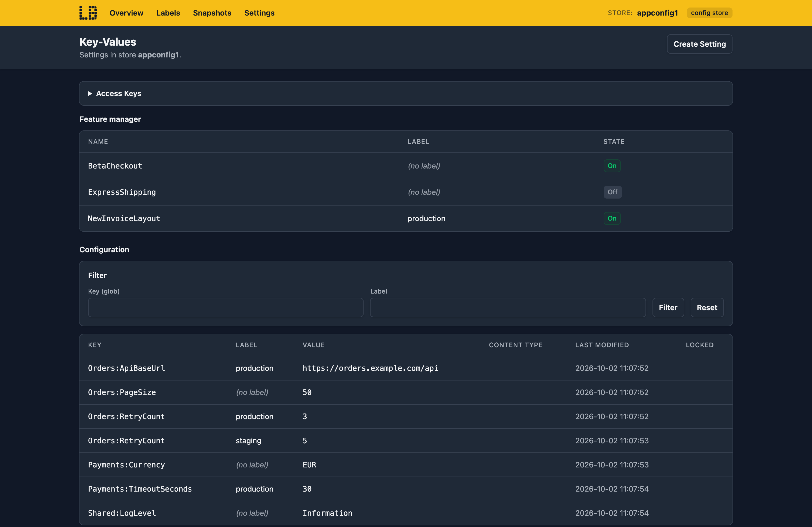Select the Orders:PageSize key
The image size is (812, 527).
click(122, 392)
